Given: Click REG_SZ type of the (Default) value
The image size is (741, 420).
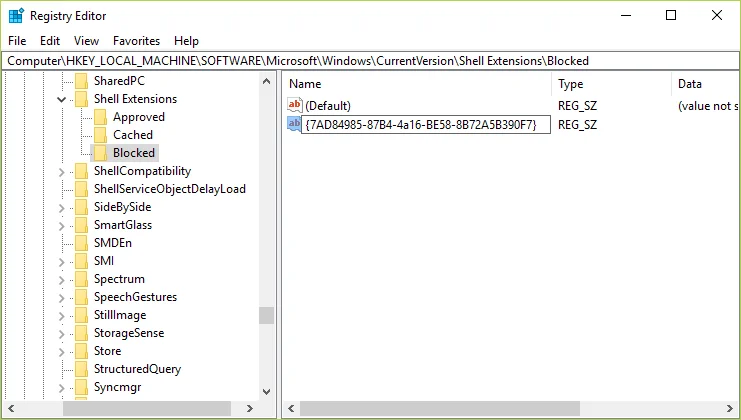Looking at the screenshot, I should (x=577, y=106).
